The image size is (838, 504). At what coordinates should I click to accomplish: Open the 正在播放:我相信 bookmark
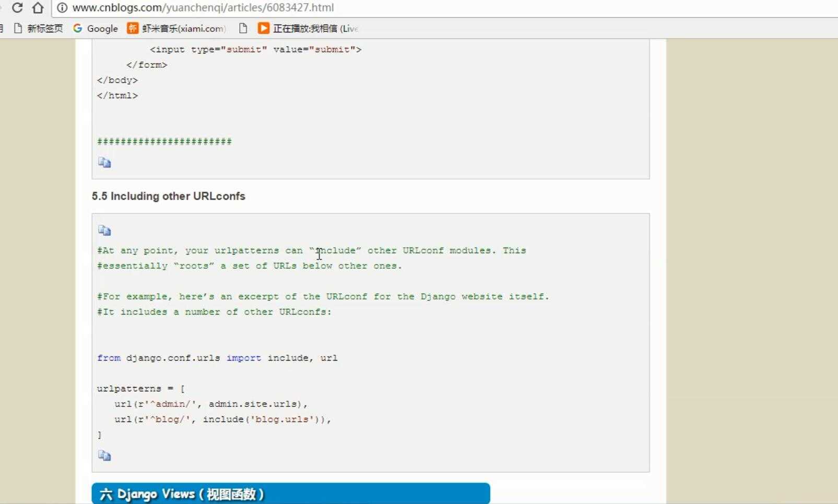coord(308,28)
